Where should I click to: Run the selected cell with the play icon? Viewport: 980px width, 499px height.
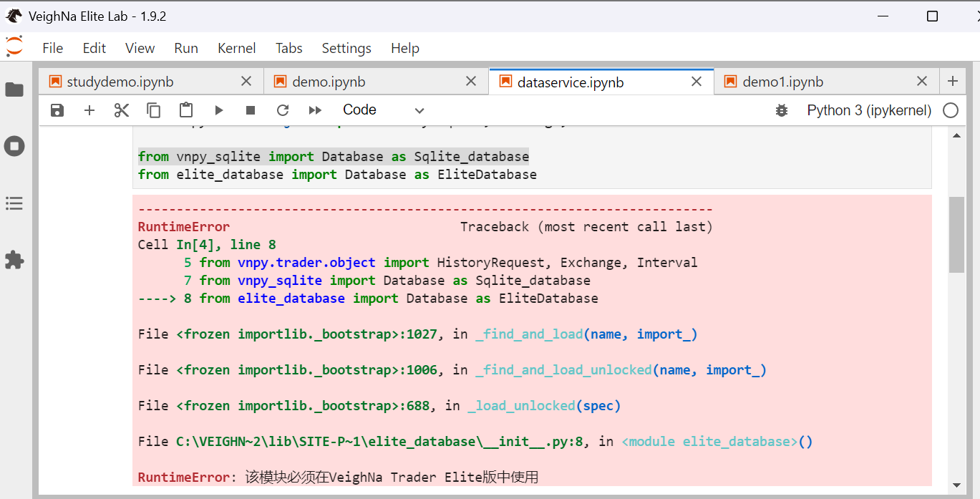coord(219,110)
